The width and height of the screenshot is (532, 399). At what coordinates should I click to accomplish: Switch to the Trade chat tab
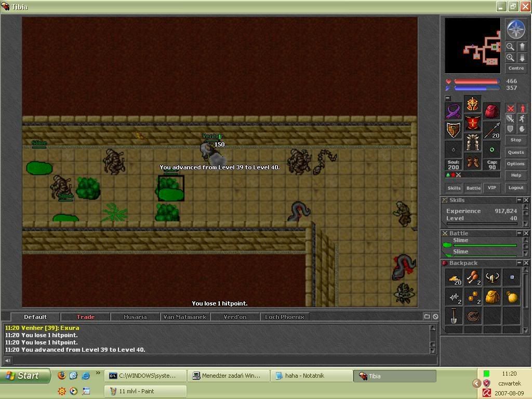tap(86, 317)
